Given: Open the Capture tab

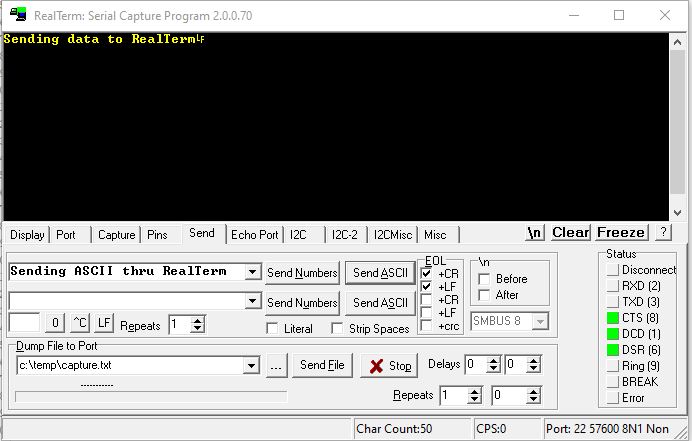Looking at the screenshot, I should pyautogui.click(x=116, y=235).
